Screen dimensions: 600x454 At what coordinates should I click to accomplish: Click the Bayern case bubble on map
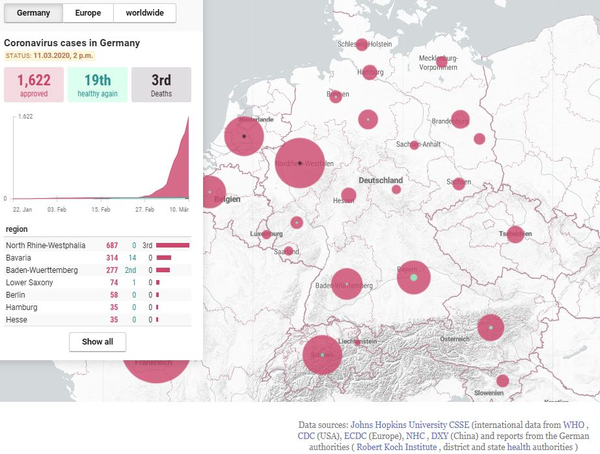tap(414, 278)
